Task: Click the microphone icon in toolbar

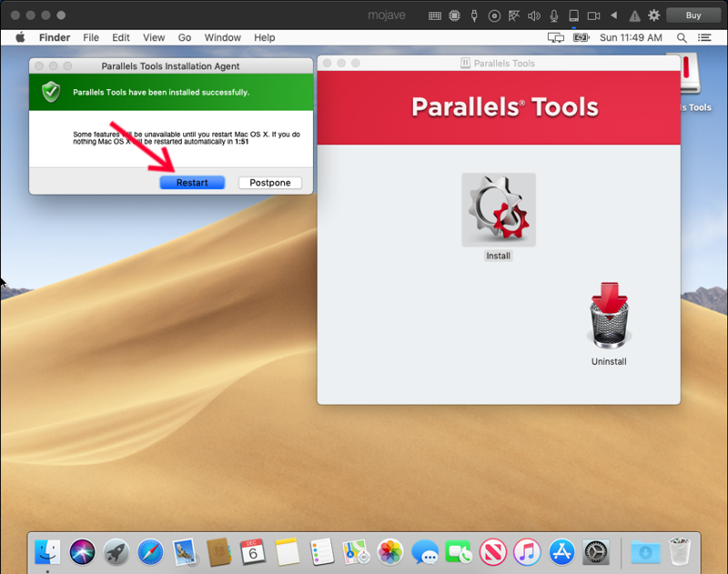Action: pyautogui.click(x=553, y=15)
